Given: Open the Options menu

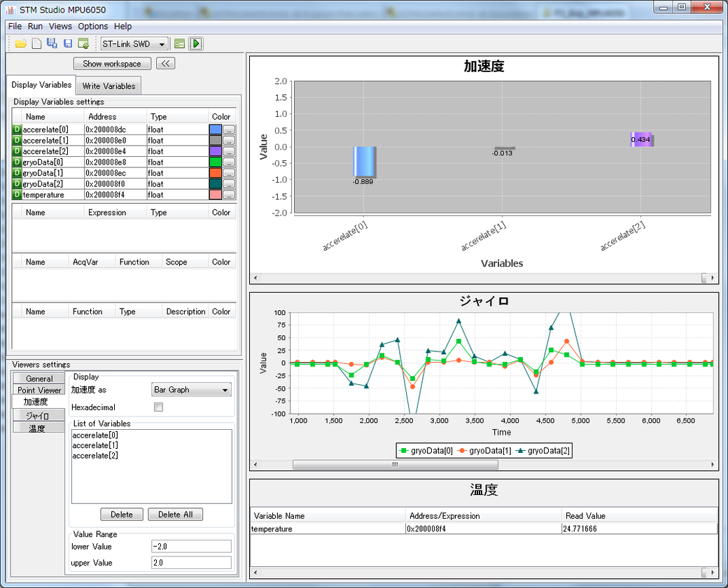Looking at the screenshot, I should pyautogui.click(x=92, y=26).
